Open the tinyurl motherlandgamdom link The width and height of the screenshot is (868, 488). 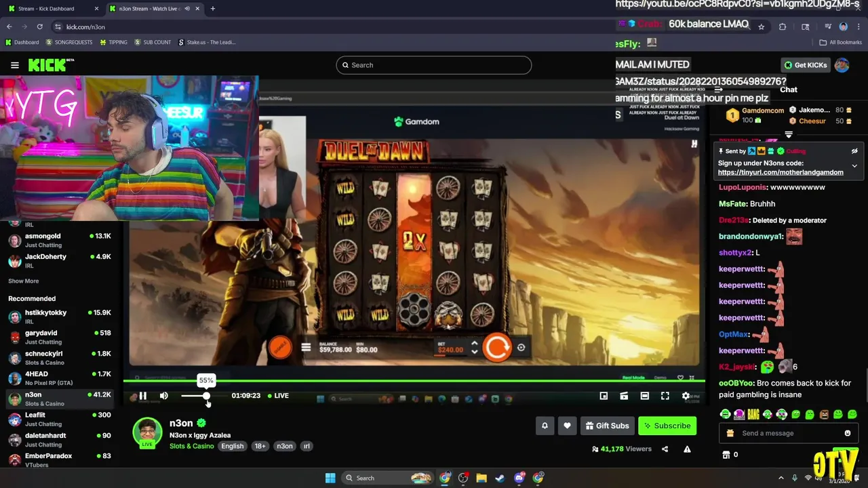coord(781,172)
